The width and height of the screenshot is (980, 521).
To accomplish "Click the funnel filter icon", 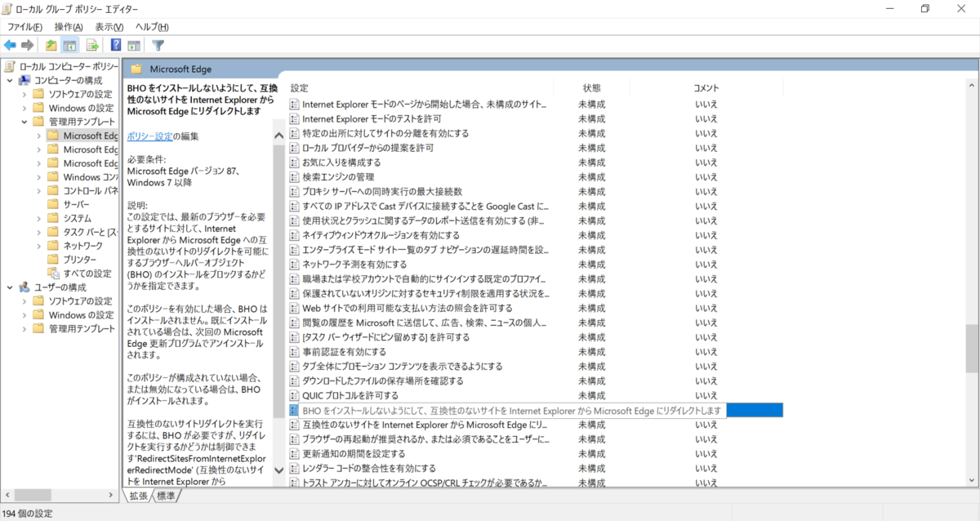I will tap(158, 45).
